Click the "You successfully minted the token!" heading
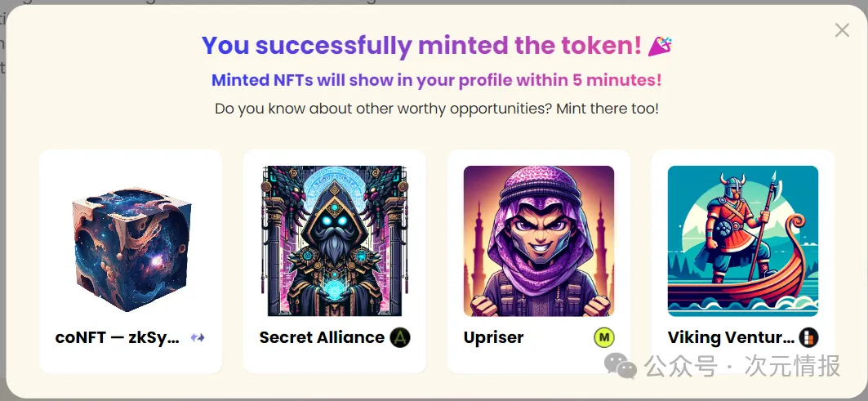The width and height of the screenshot is (868, 401). pos(421,46)
